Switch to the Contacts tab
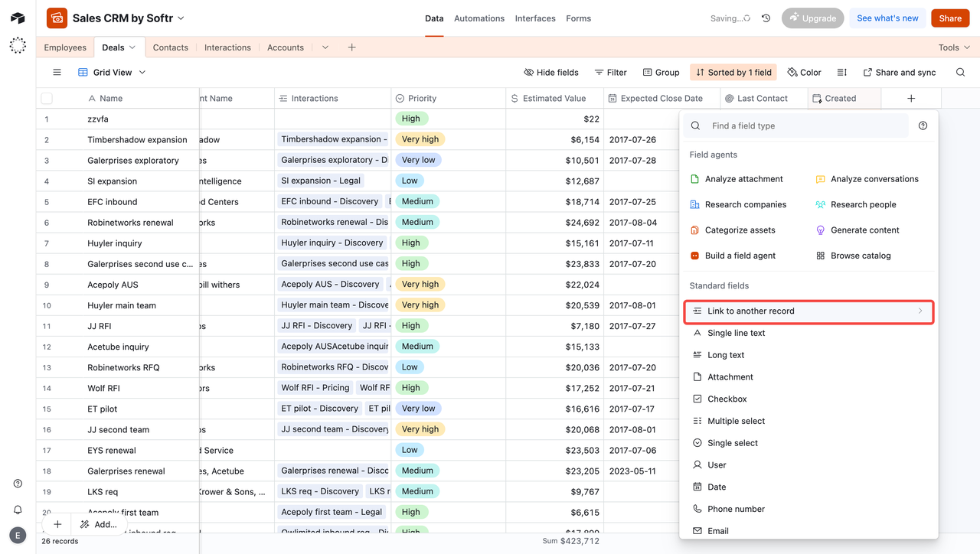 tap(170, 47)
